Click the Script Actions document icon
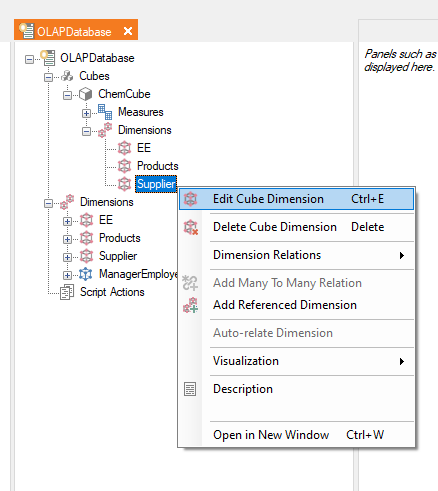This screenshot has width=438, height=491. click(67, 292)
